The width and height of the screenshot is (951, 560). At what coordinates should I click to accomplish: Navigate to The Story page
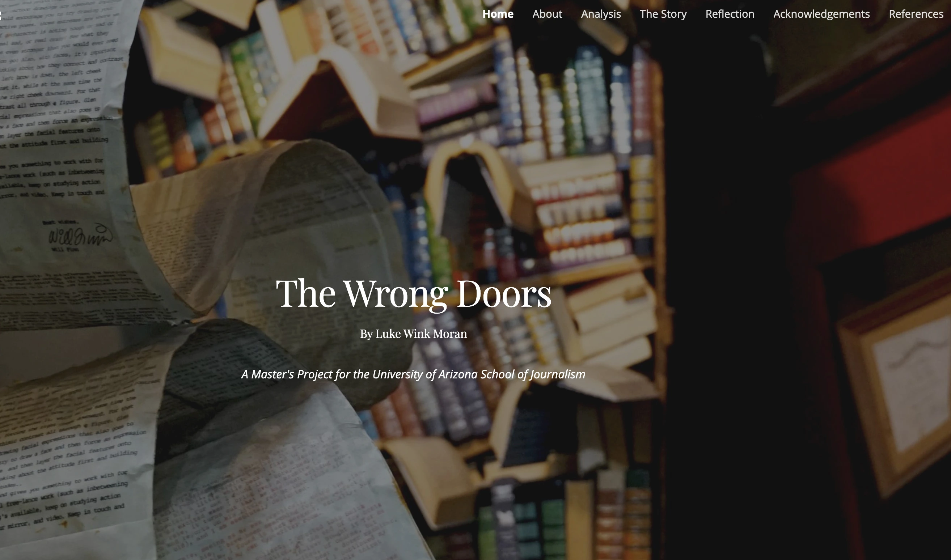pyautogui.click(x=663, y=14)
